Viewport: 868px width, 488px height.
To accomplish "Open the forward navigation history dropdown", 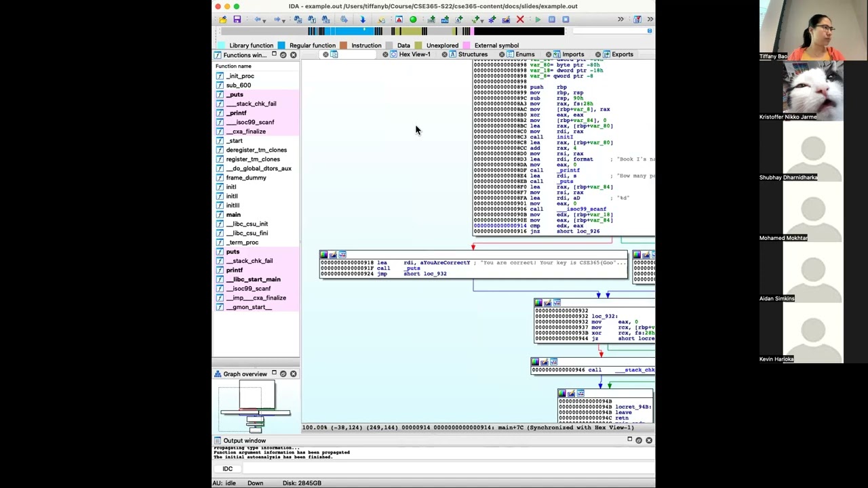I will pyautogui.click(x=284, y=20).
